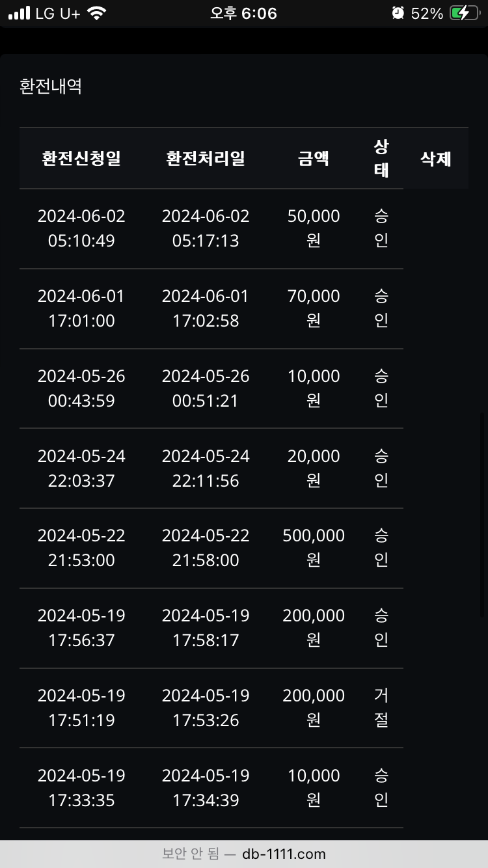The width and height of the screenshot is (488, 868).
Task: Tap the charging battery icon
Action: pos(465,14)
